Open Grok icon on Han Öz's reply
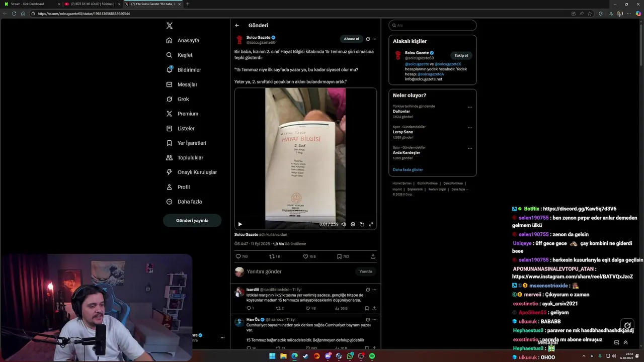This screenshot has width=644, height=362. [x=368, y=319]
